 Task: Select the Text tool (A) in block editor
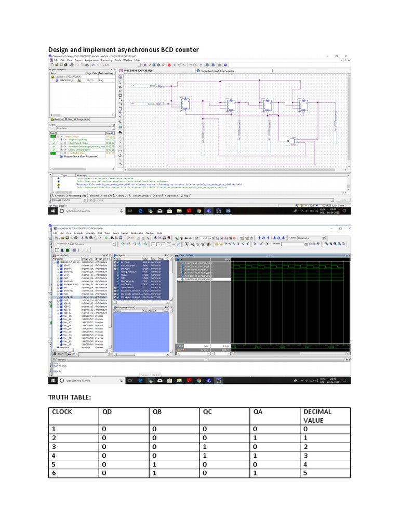120,87
